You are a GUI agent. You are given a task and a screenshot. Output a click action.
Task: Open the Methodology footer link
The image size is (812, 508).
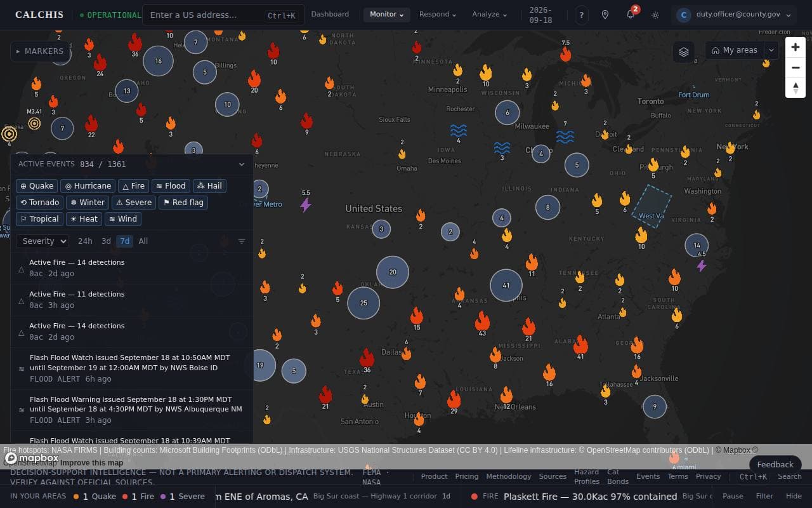pos(509,476)
